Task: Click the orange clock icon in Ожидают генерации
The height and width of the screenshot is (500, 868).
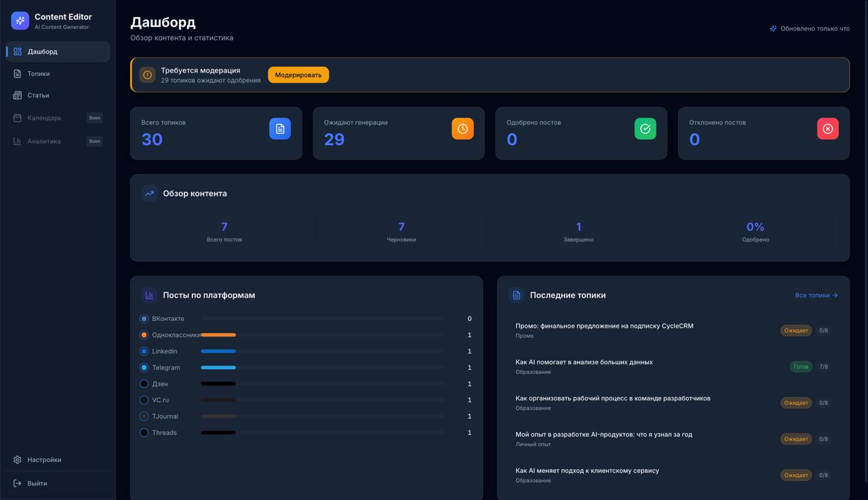Action: click(462, 129)
